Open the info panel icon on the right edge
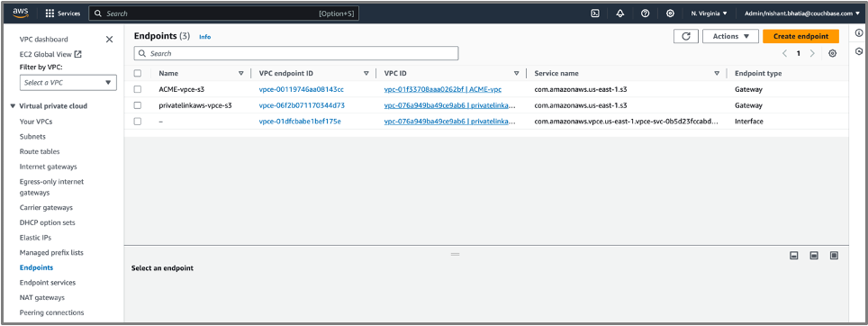The height and width of the screenshot is (326, 868). coord(859,33)
